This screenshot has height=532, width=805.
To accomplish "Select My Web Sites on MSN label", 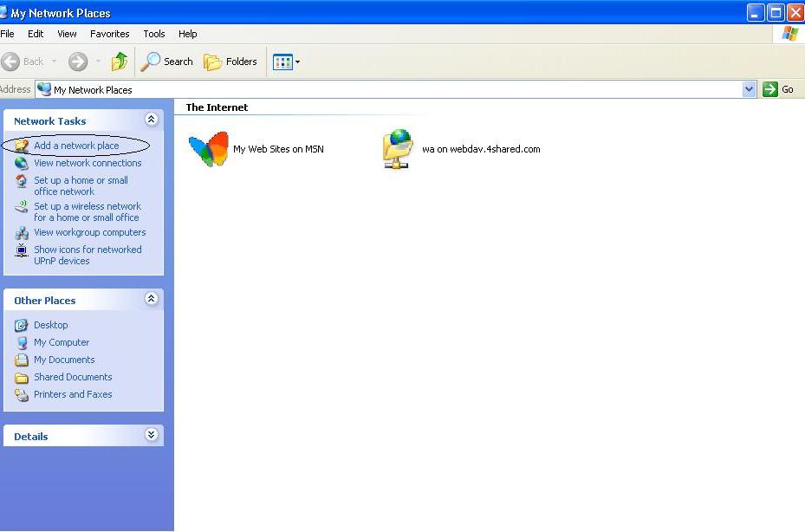I will pos(278,149).
